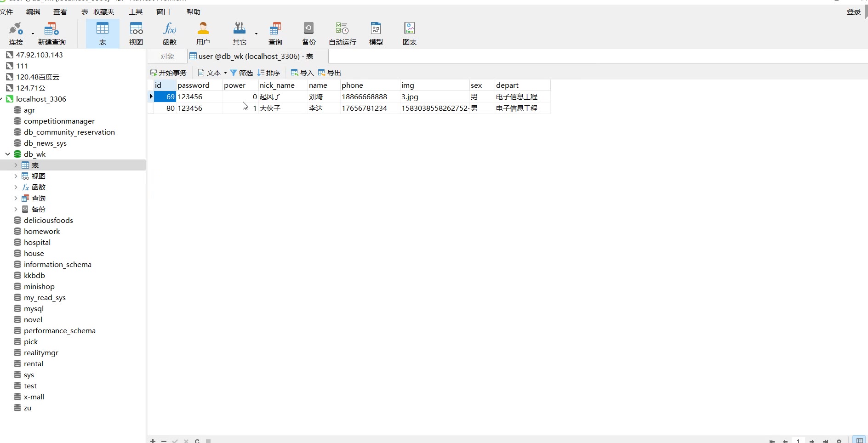Expand the 函数 node under db_wk
The image size is (868, 443).
point(16,187)
